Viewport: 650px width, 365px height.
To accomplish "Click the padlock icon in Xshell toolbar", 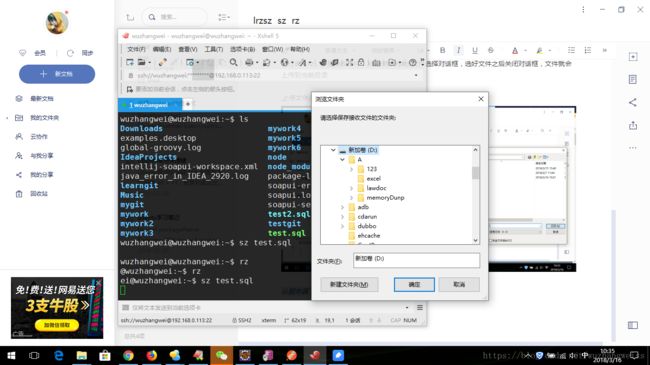I will pyautogui.click(x=361, y=63).
